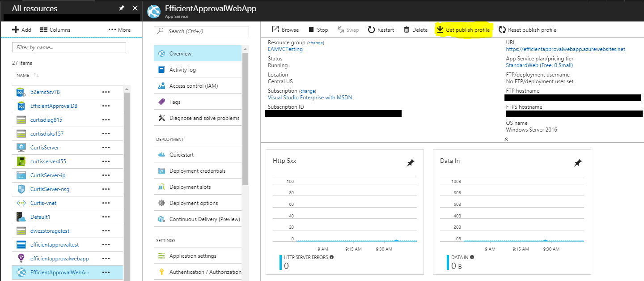Open ellipsis menu for CurtisServer

point(106,148)
